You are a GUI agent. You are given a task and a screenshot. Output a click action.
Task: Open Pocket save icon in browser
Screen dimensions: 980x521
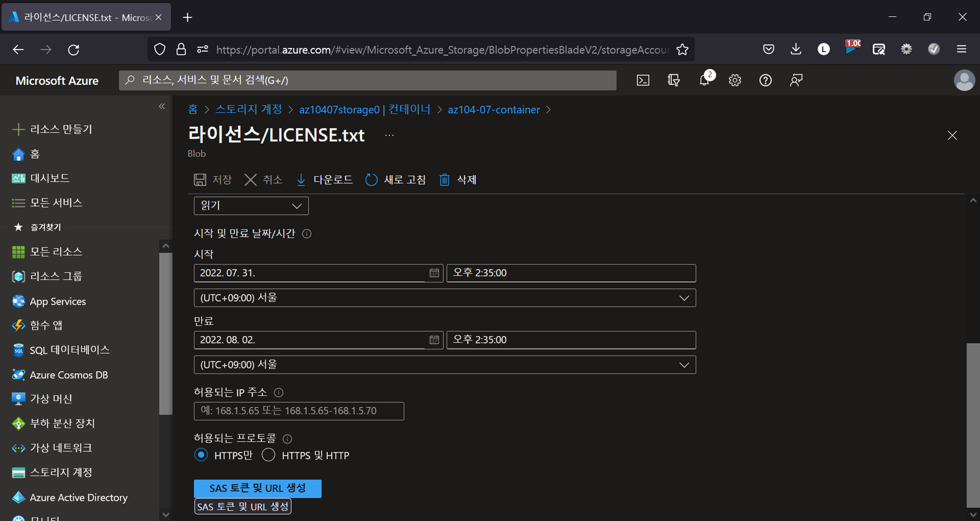(x=768, y=49)
